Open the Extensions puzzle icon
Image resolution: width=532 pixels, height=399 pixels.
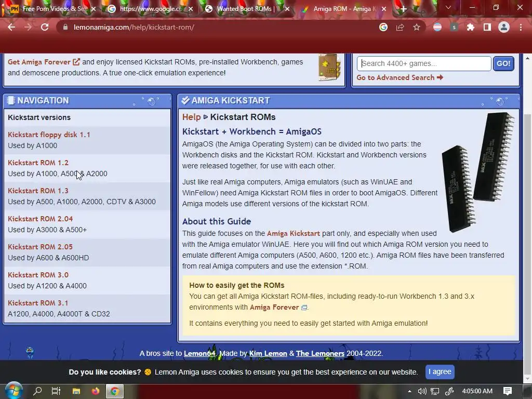pyautogui.click(x=471, y=27)
